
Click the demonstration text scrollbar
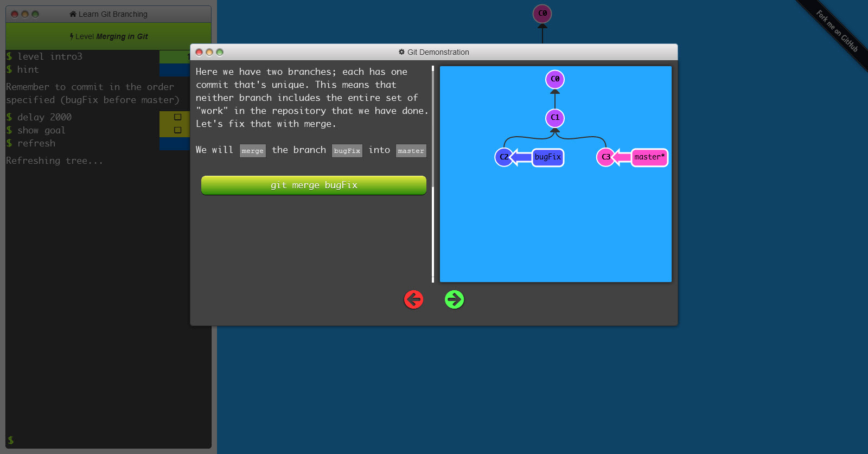[x=433, y=174]
